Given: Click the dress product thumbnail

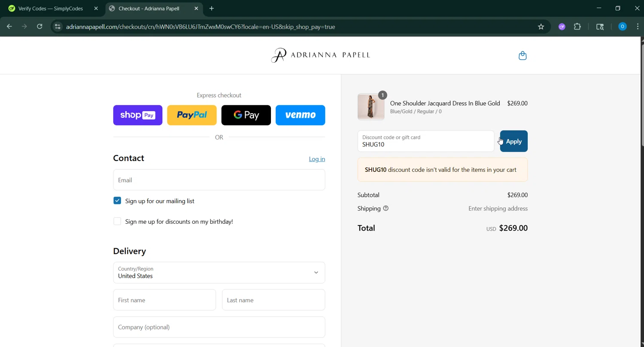Looking at the screenshot, I should click(371, 107).
